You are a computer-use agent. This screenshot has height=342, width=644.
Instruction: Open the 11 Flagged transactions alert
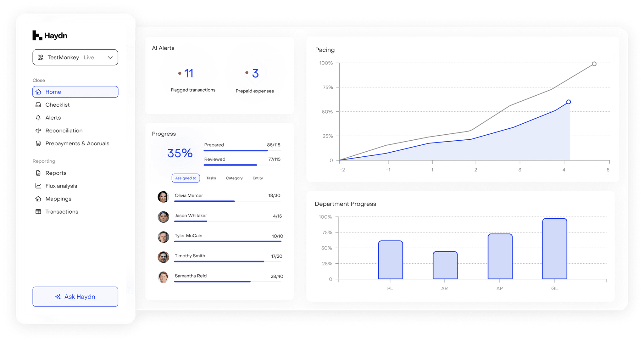[189, 74]
